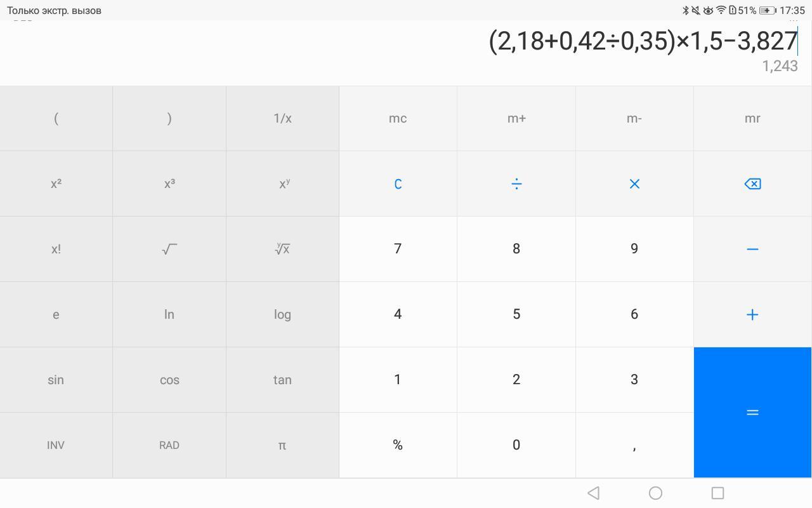Clear the expression with C
The height and width of the screenshot is (508, 812).
click(x=398, y=184)
